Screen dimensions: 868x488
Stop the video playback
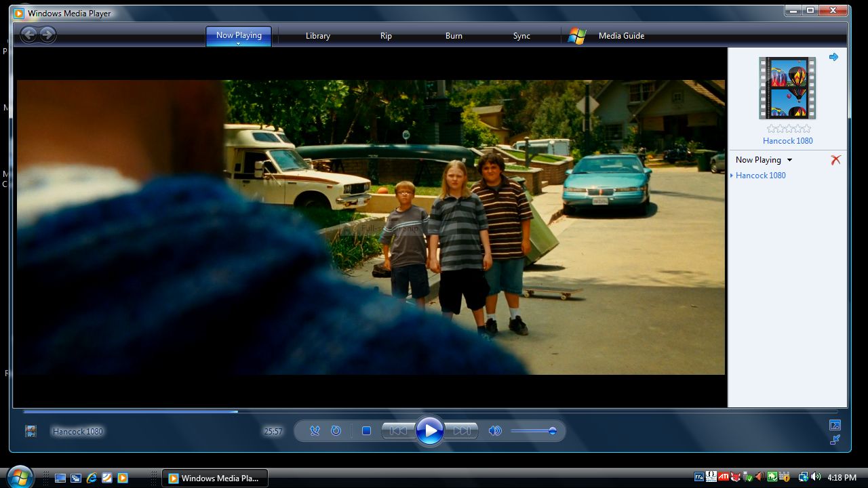click(x=366, y=430)
